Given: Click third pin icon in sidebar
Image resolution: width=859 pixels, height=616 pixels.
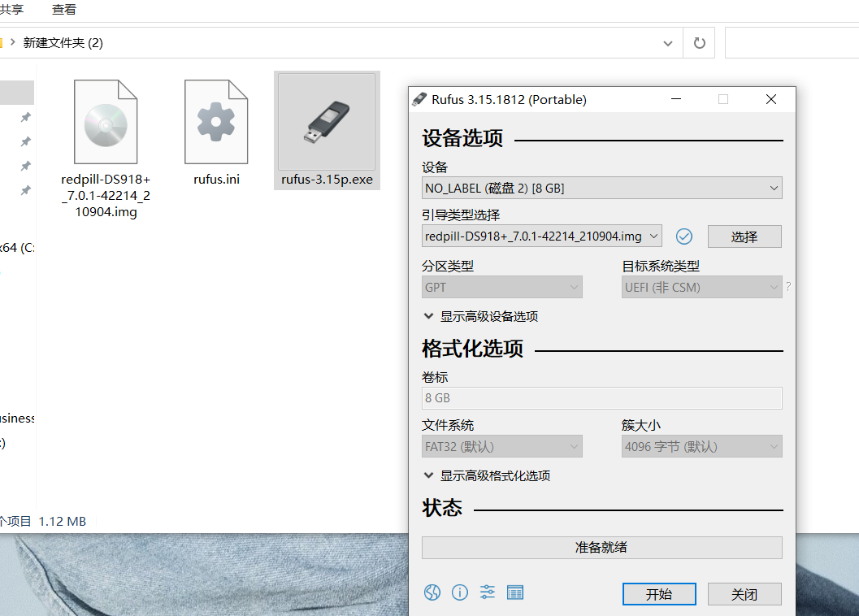Looking at the screenshot, I should pos(25,166).
